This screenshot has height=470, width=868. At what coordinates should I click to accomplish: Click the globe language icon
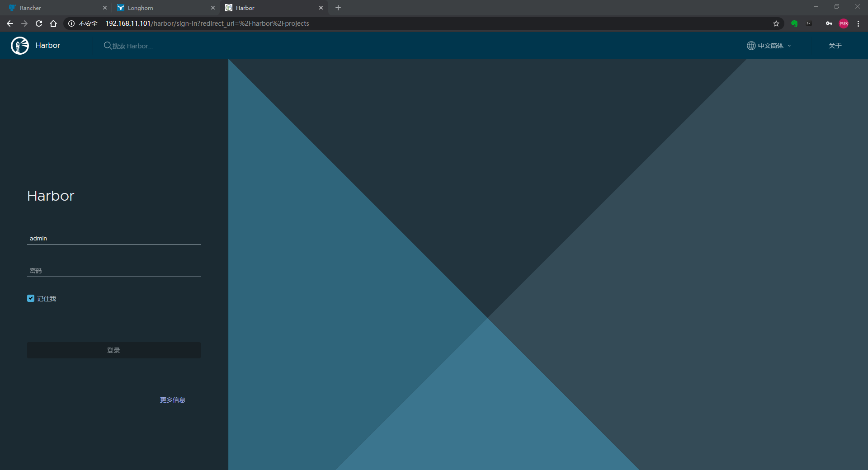pos(751,46)
